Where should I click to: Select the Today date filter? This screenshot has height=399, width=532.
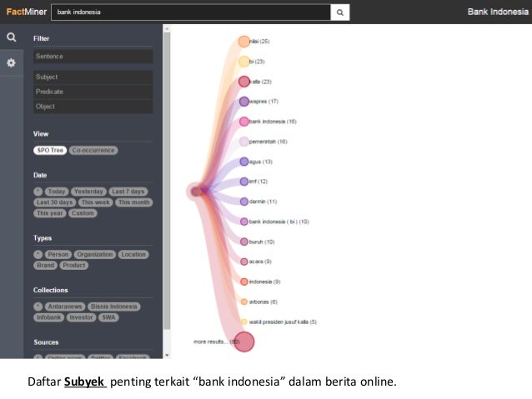(x=57, y=192)
